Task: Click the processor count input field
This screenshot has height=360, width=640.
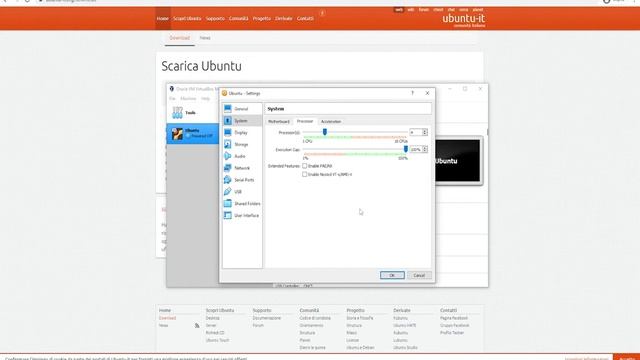Action: pos(416,132)
